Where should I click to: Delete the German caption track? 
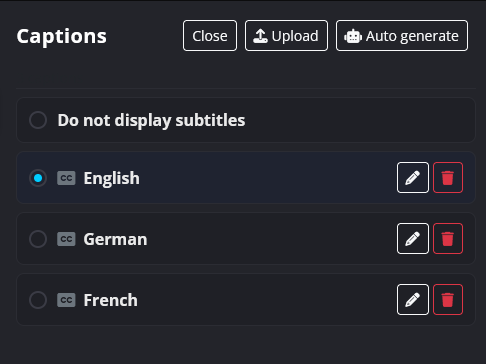(448, 239)
